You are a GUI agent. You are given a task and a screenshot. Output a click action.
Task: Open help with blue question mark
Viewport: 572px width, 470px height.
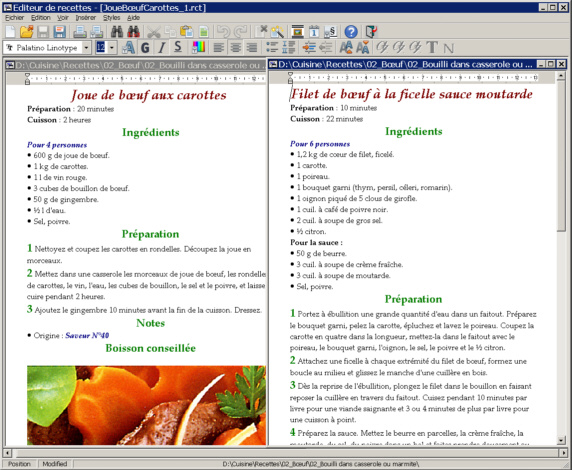[x=351, y=32]
